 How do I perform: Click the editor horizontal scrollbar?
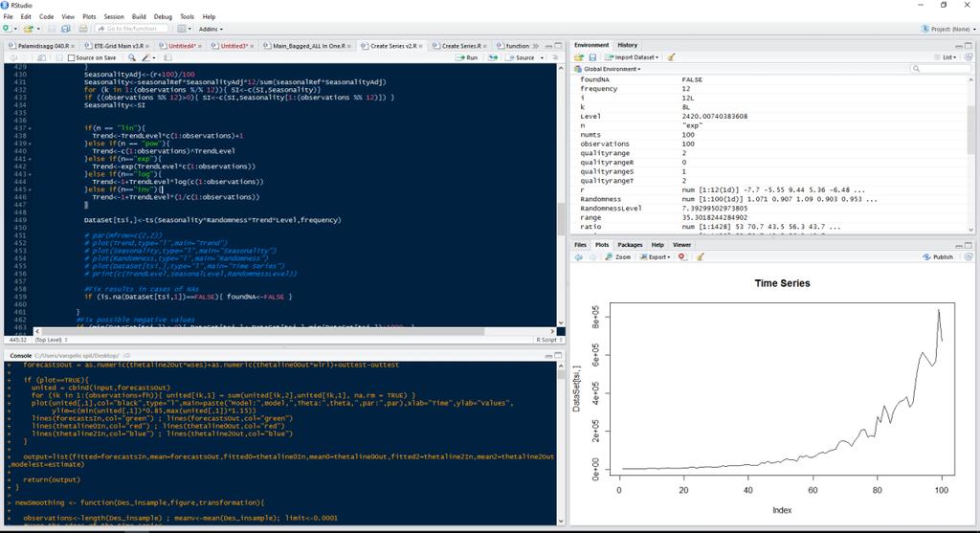(295, 331)
